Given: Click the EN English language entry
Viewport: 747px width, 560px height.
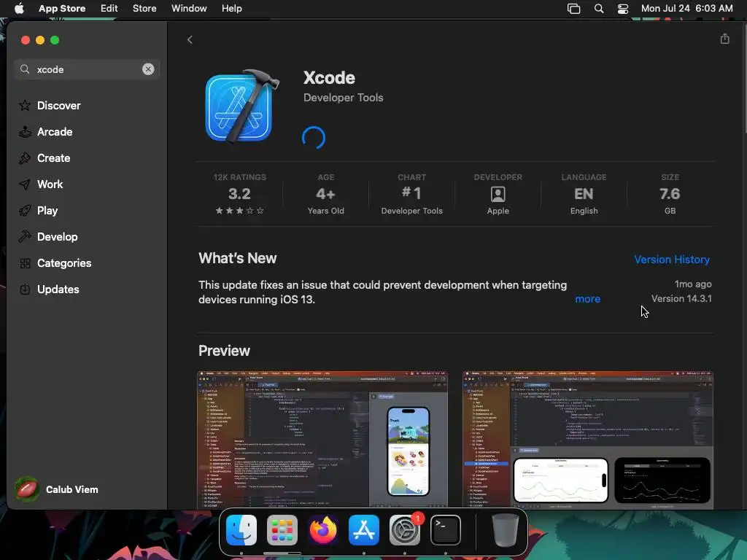Looking at the screenshot, I should 584,195.
